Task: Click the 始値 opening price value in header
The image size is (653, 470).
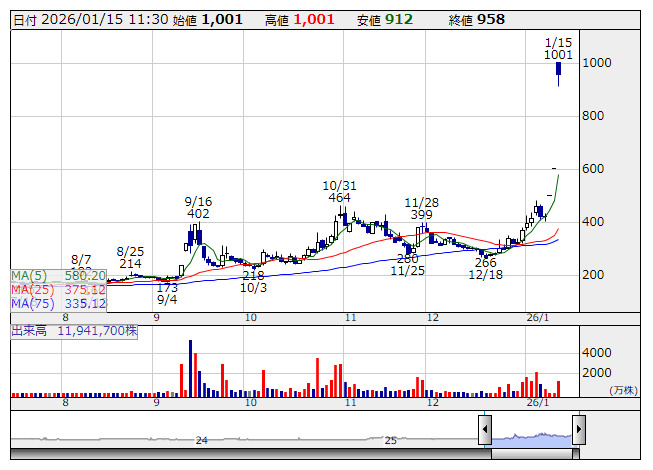Action: tap(222, 19)
